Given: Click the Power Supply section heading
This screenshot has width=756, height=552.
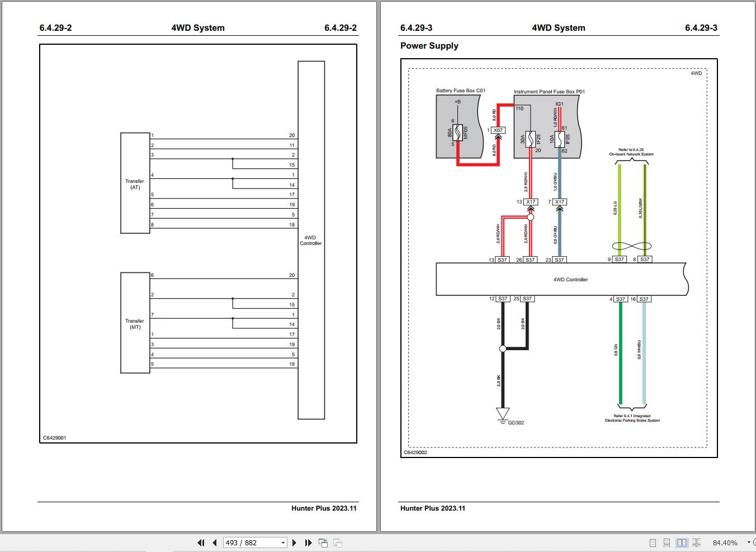Looking at the screenshot, I should (x=429, y=45).
